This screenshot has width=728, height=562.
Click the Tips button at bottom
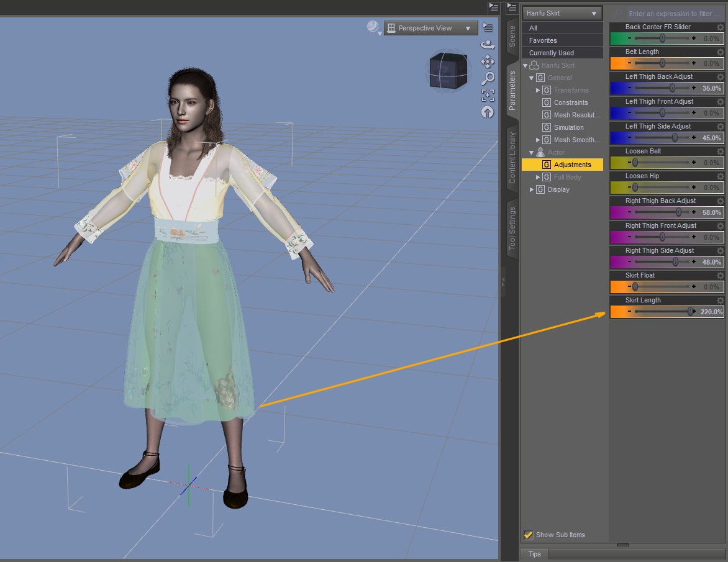pos(534,554)
